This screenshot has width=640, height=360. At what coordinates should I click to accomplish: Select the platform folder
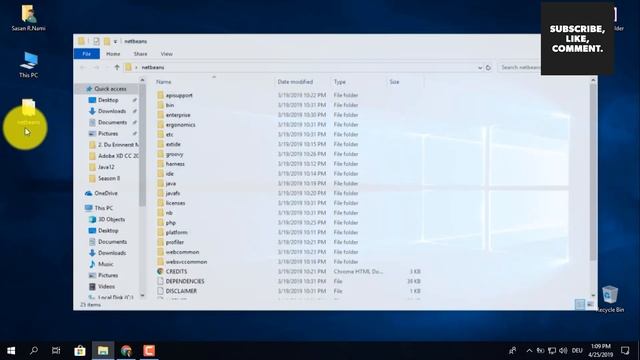pyautogui.click(x=176, y=232)
